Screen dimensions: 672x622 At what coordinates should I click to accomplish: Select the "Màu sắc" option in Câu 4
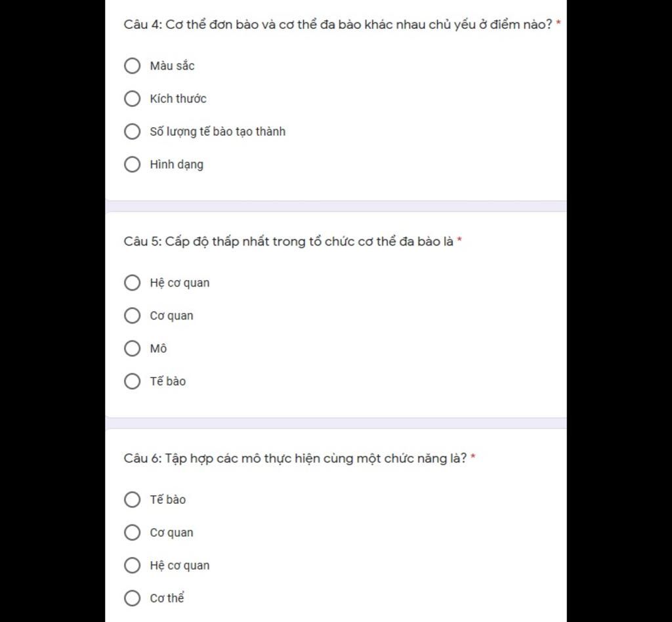point(133,66)
